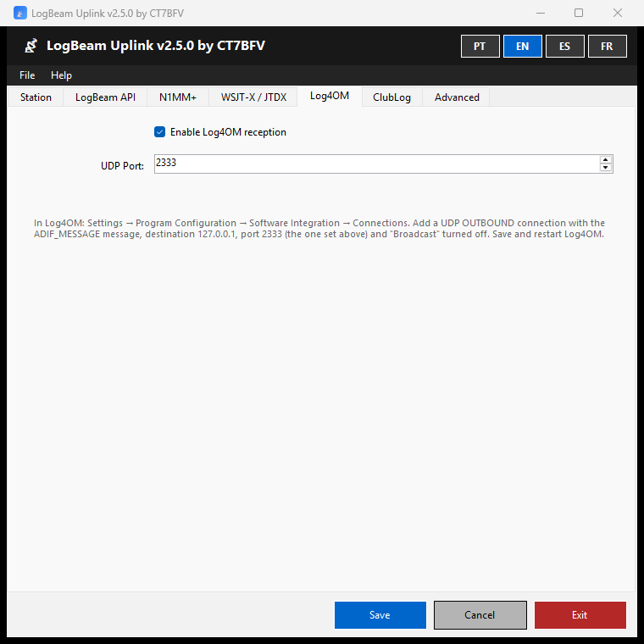Select the Log4OM tab
The image size is (644, 644).
[330, 96]
